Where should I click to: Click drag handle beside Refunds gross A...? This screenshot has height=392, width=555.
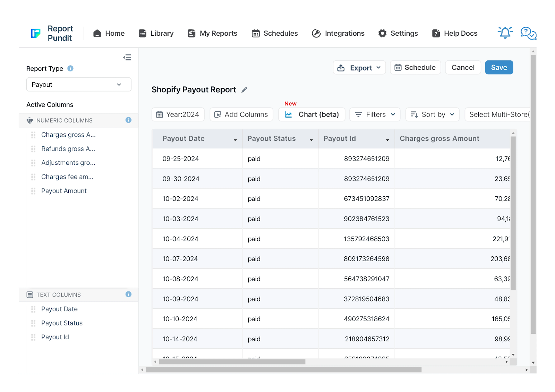point(33,149)
